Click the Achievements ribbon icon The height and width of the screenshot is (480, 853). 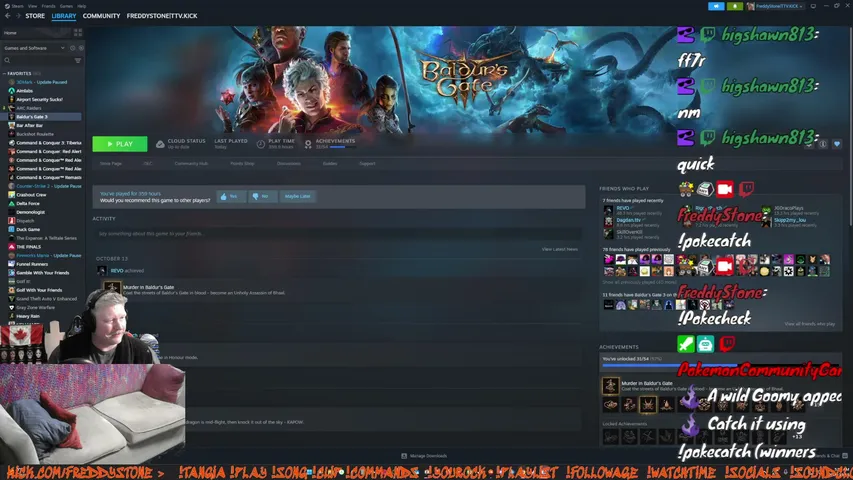(308, 144)
